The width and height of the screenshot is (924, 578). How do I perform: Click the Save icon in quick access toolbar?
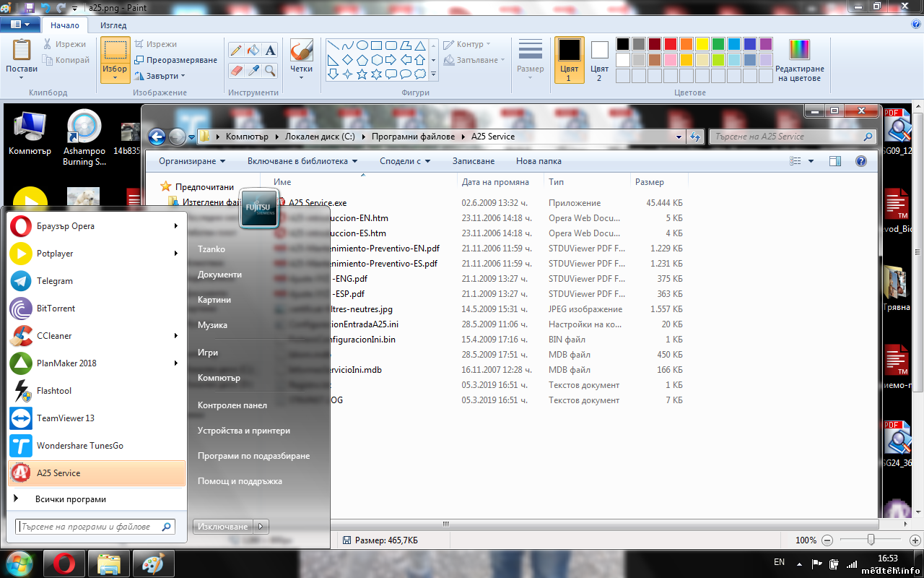click(x=30, y=8)
